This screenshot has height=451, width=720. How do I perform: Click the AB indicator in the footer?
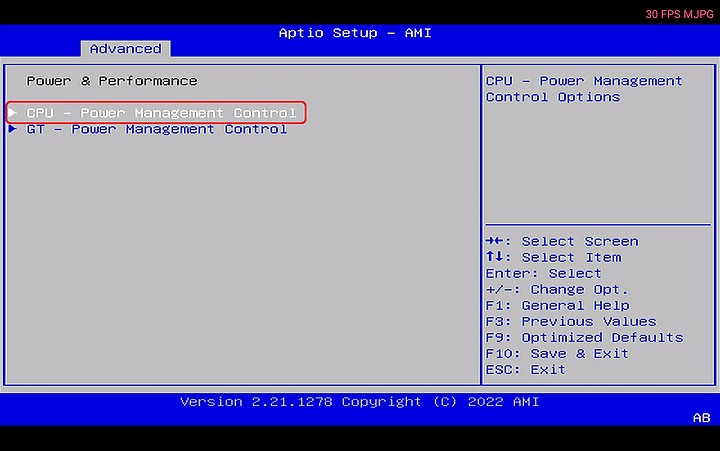point(702,417)
